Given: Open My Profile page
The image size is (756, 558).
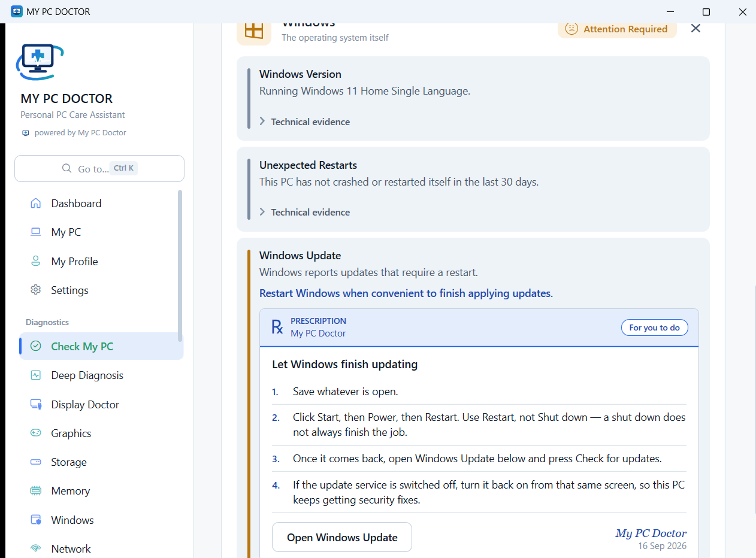Looking at the screenshot, I should point(101,262).
